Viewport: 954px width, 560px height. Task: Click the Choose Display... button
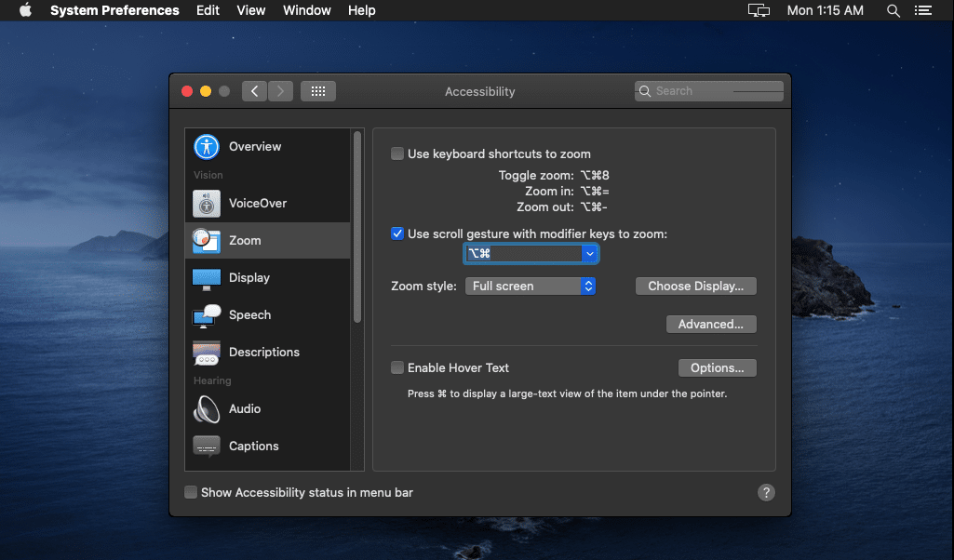pyautogui.click(x=695, y=287)
